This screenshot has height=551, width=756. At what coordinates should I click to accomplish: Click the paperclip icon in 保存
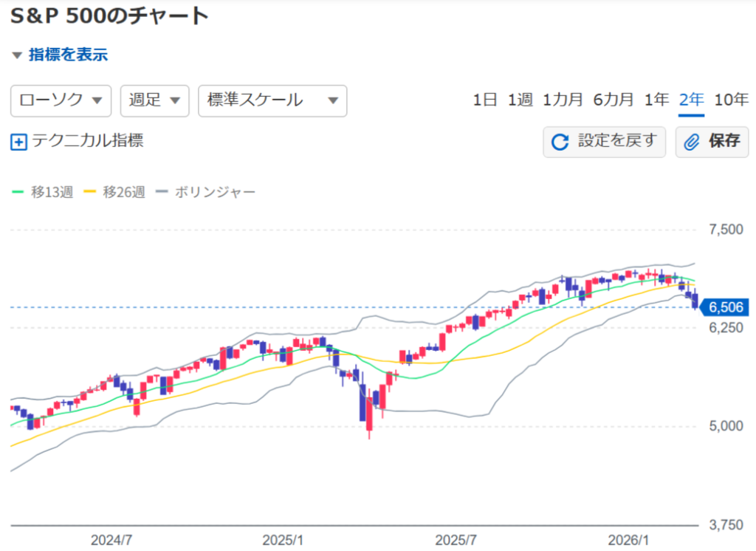pyautogui.click(x=692, y=142)
